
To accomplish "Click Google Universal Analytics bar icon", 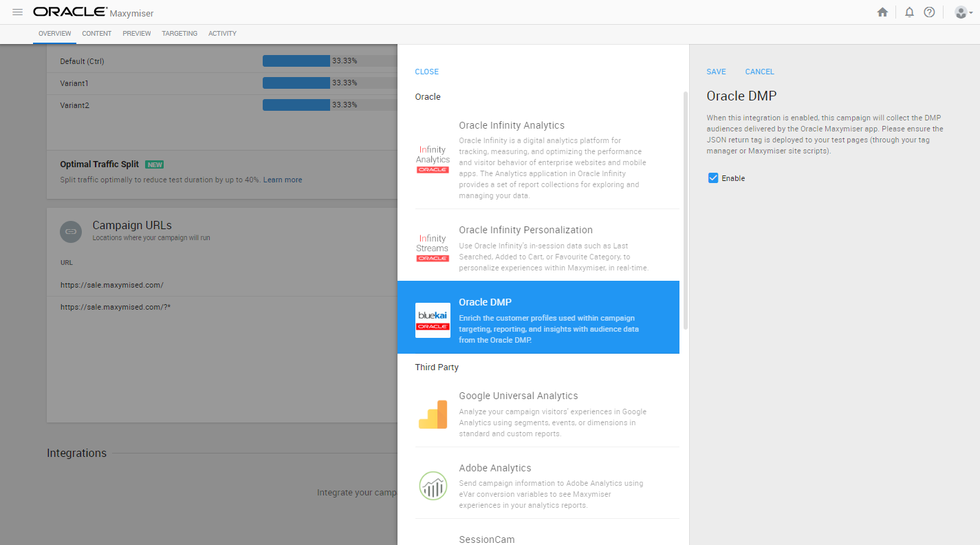I will [433, 414].
